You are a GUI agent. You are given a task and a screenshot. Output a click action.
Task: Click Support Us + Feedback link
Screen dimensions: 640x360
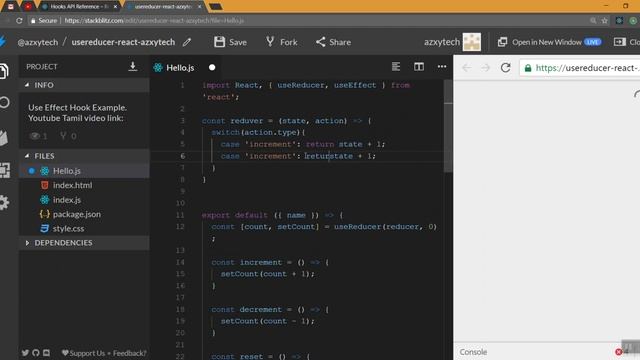click(104, 353)
